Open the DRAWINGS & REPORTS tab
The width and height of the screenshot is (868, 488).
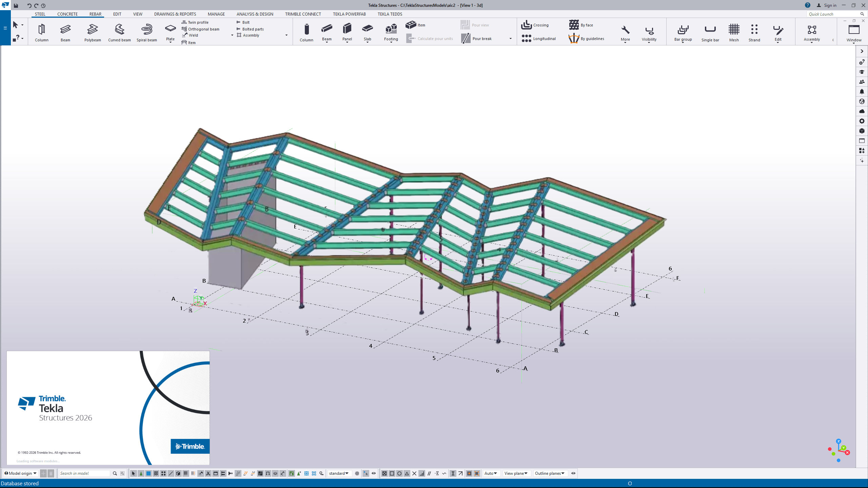pyautogui.click(x=175, y=14)
